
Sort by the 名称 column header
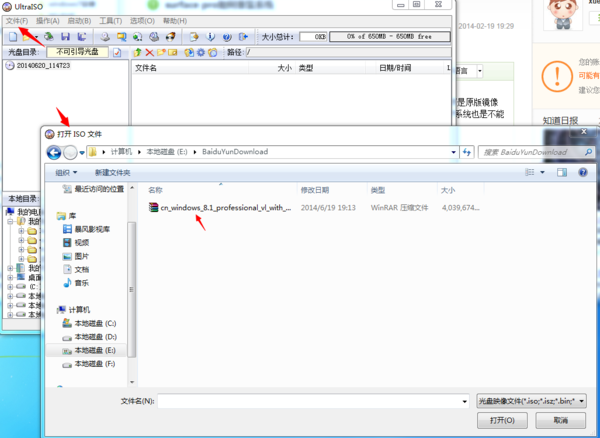pos(221,190)
